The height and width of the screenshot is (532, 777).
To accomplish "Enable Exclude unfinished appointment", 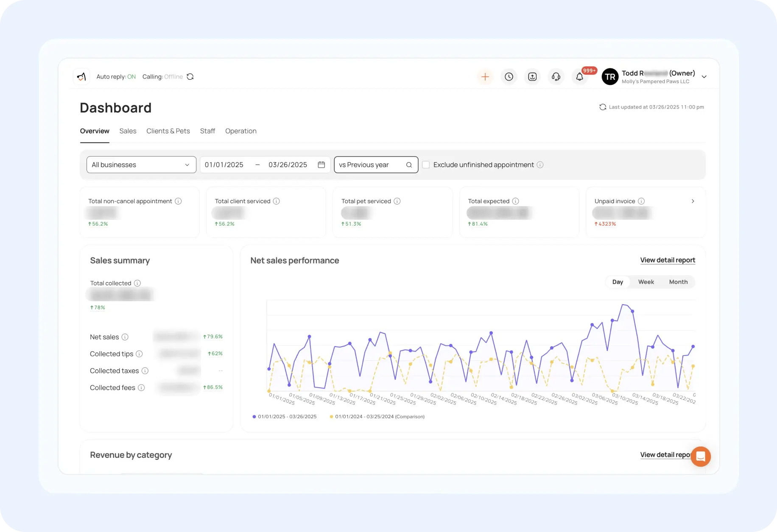I will coord(426,165).
